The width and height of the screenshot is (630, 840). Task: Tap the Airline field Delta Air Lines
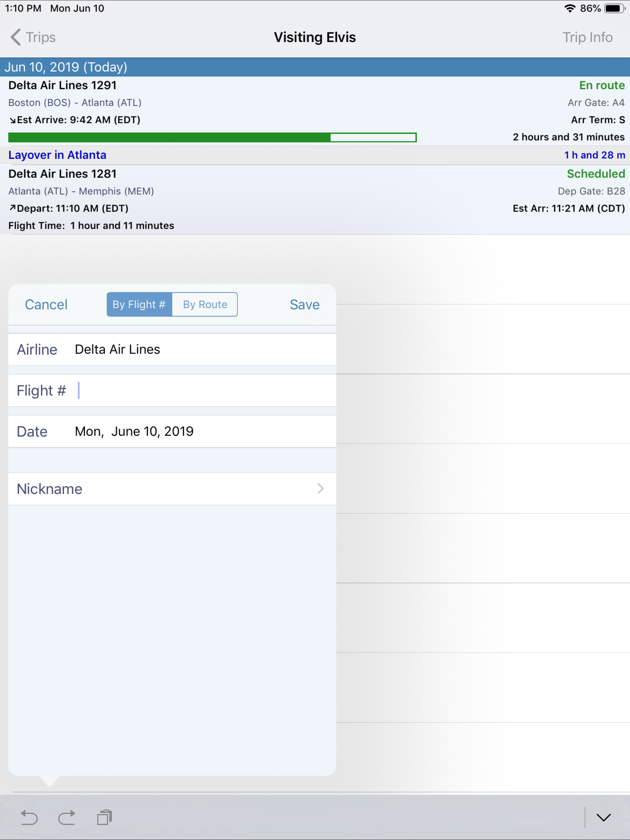coord(172,349)
